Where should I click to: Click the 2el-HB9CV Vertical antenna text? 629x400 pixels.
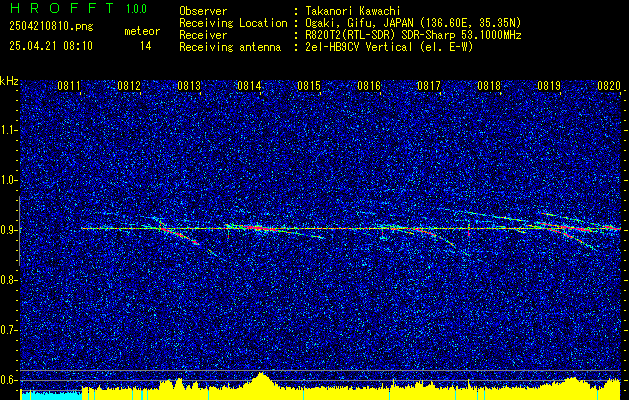pos(389,47)
